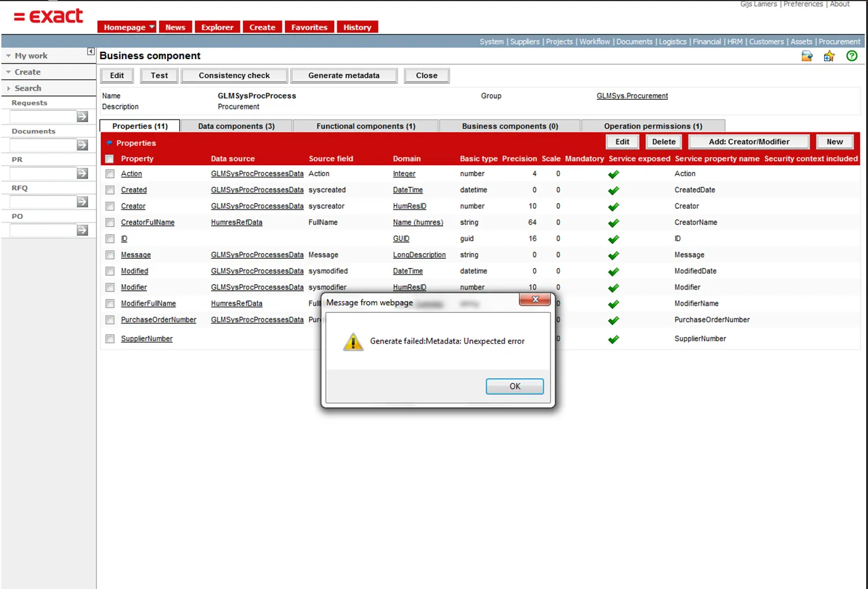The image size is (868, 589).
Task: Click the Documents search arrow button
Action: (82, 145)
